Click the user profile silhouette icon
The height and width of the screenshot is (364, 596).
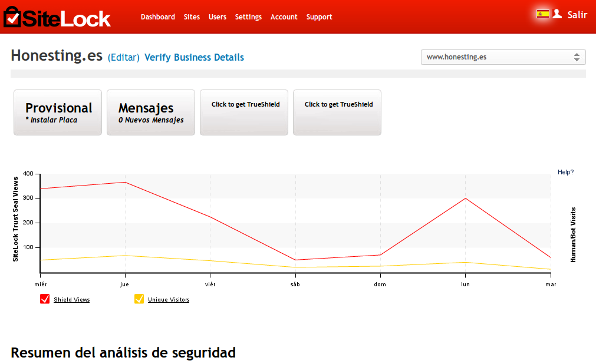(557, 14)
